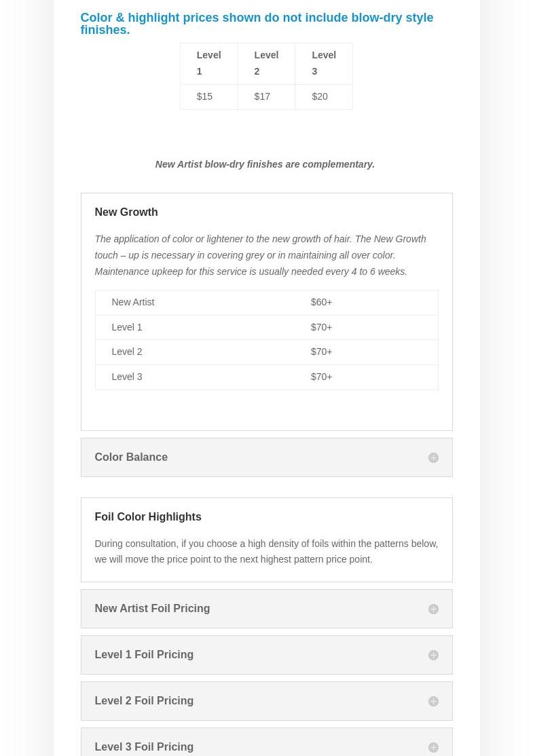Click plus icon on Level 3 Foil Pricing
This screenshot has height=756, width=533.
coord(433,747)
